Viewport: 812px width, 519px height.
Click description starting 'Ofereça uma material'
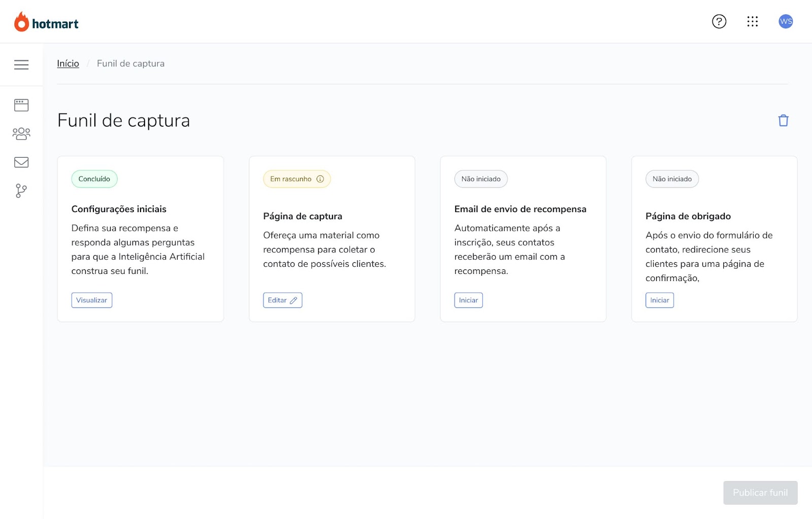coord(325,250)
